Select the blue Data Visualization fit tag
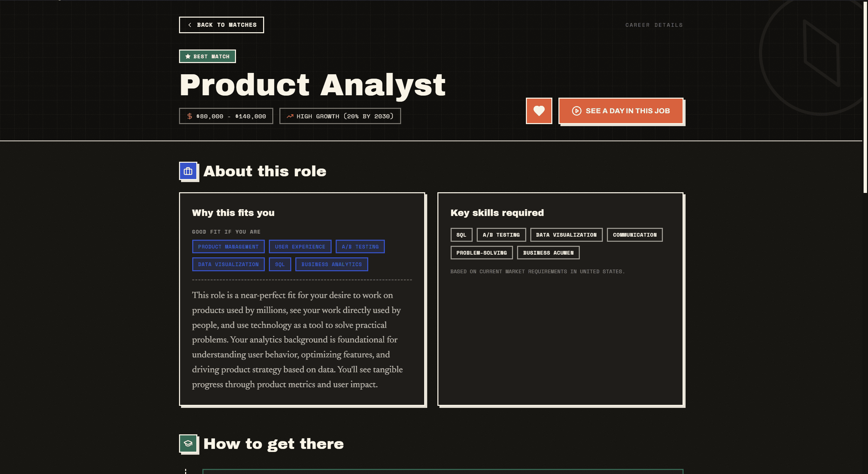This screenshot has height=474, width=868. [229, 264]
